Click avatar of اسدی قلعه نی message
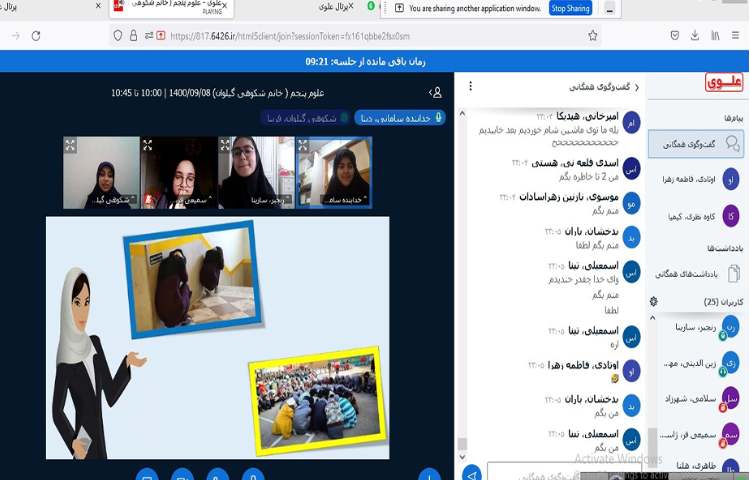Screen dimensions: 750x480 coord(631,169)
